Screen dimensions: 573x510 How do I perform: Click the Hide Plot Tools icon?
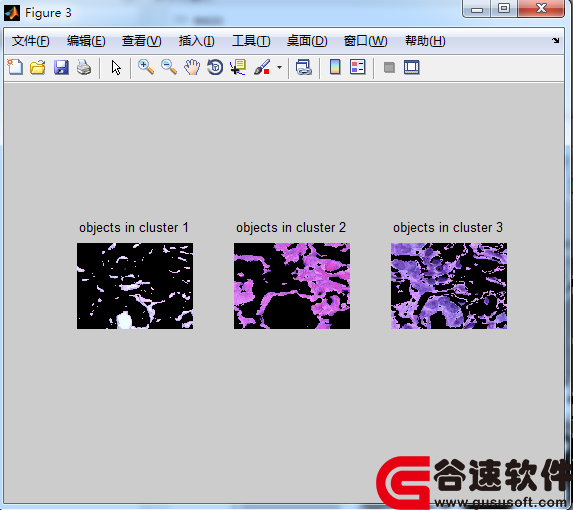point(389,68)
